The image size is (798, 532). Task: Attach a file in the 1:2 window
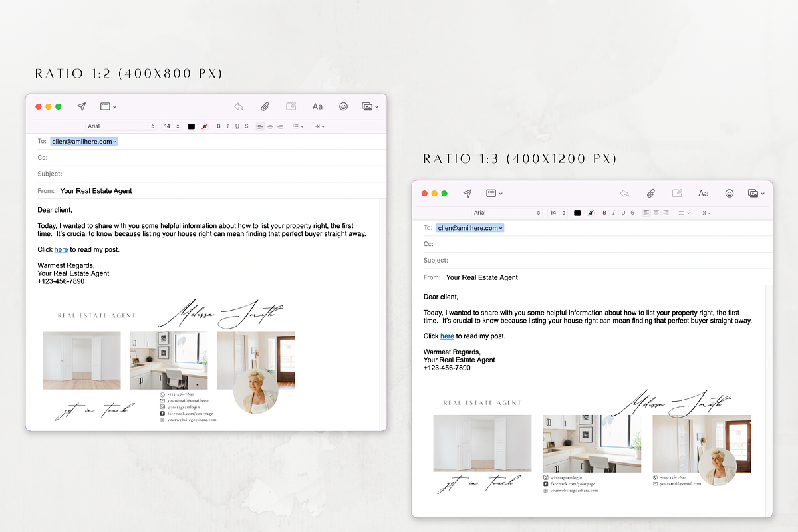click(265, 106)
